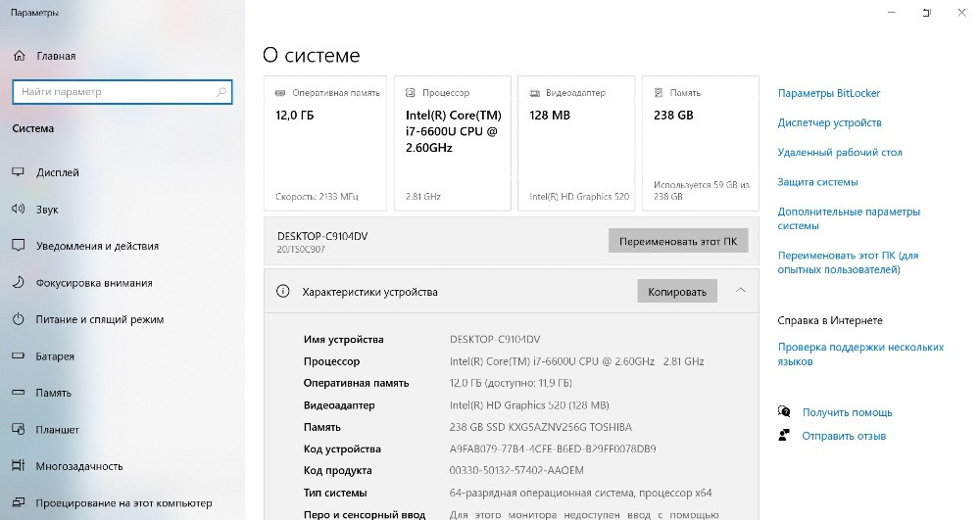
Task: Click the 64-разрядная операционная система value
Action: [x=580, y=493]
